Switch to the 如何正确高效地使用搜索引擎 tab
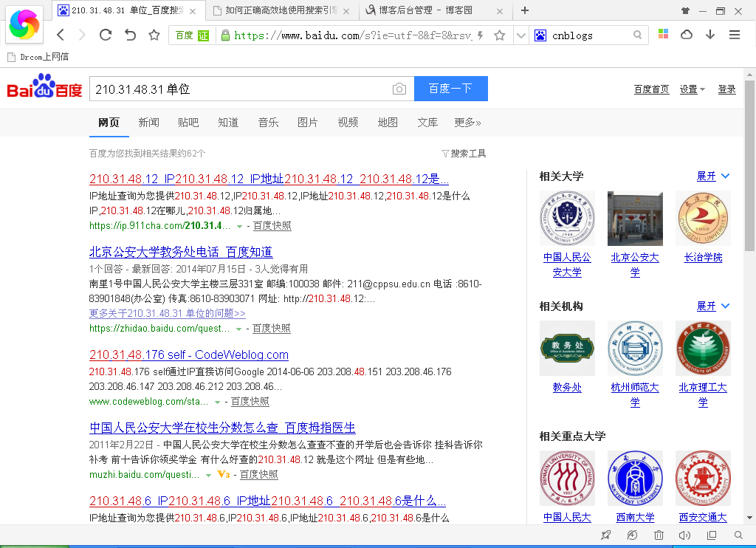Viewport: 756px width, 548px height. (281, 10)
